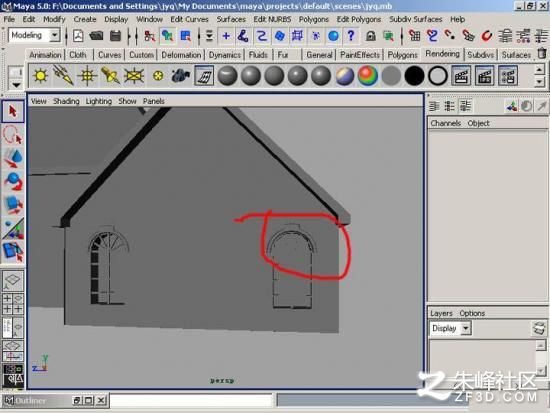Click the camera icon on Rendering shelf

181,75
